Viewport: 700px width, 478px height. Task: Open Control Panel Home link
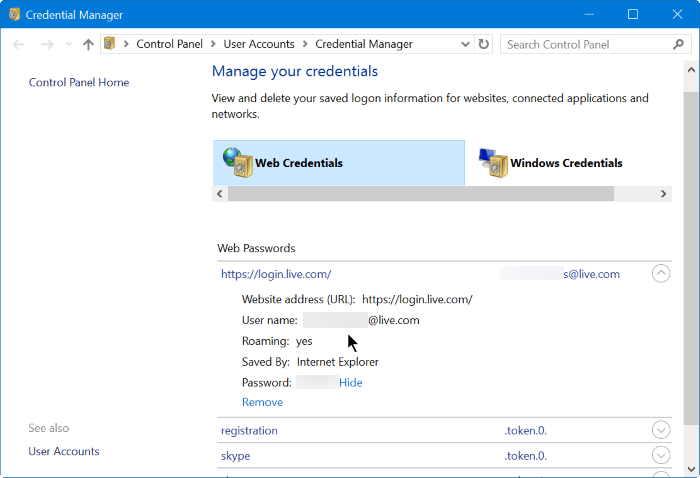click(79, 82)
